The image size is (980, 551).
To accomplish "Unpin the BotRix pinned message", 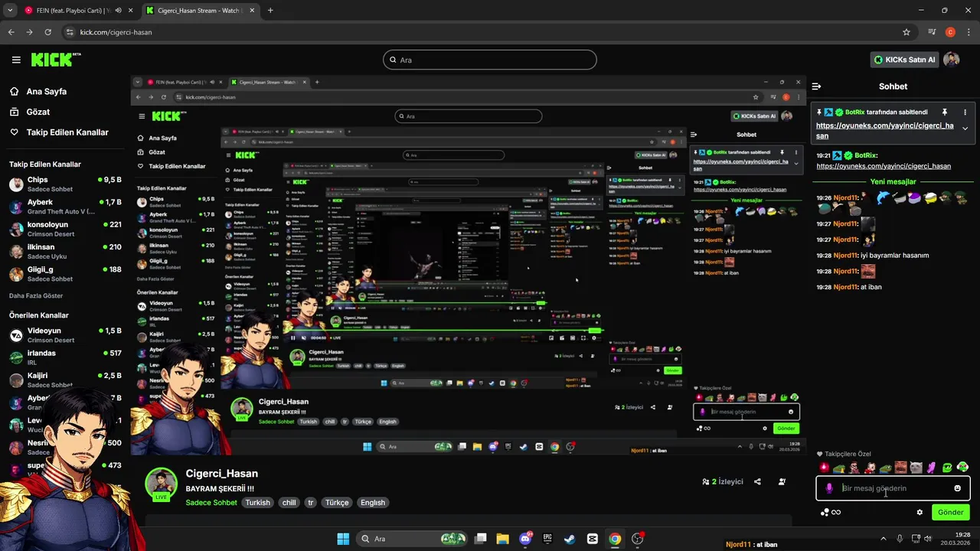I will (x=945, y=112).
